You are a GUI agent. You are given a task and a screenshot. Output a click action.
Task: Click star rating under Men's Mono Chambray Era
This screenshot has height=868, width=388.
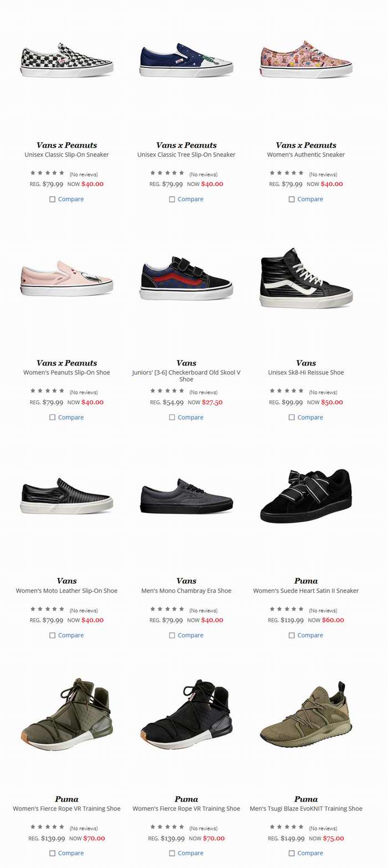tap(167, 609)
